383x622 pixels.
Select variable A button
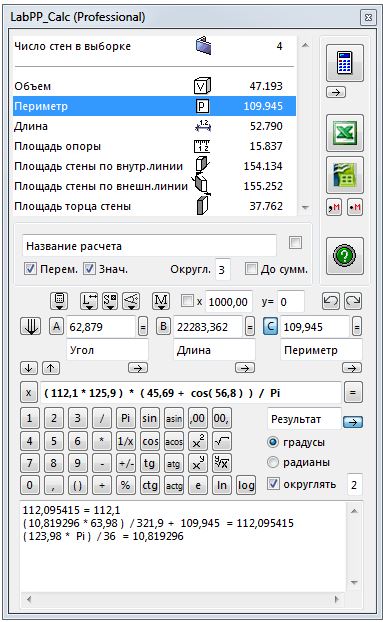[x=56, y=327]
